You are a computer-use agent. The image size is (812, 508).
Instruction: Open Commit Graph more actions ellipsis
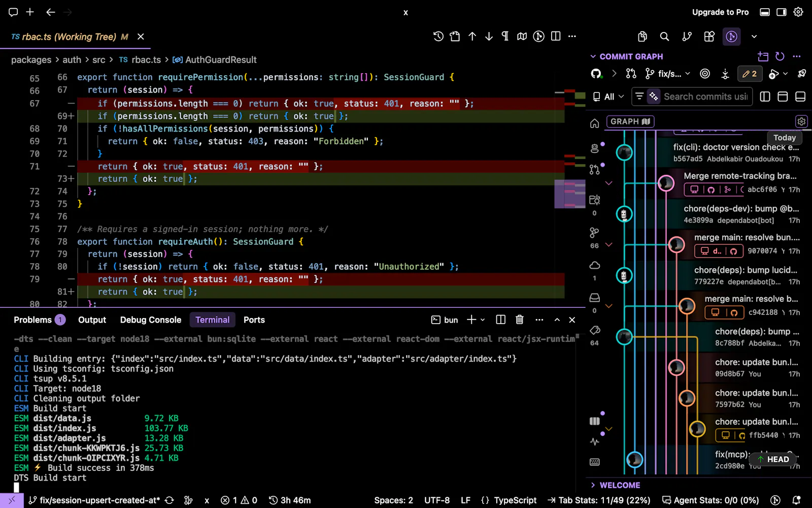[797, 56]
